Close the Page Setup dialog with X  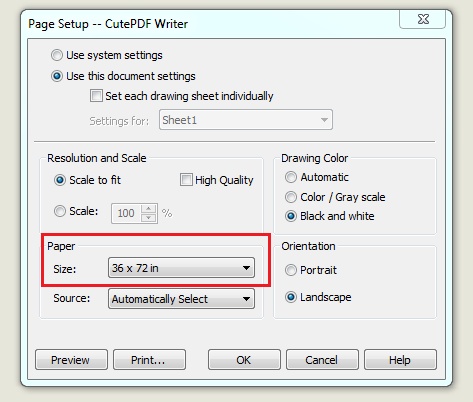(x=423, y=19)
